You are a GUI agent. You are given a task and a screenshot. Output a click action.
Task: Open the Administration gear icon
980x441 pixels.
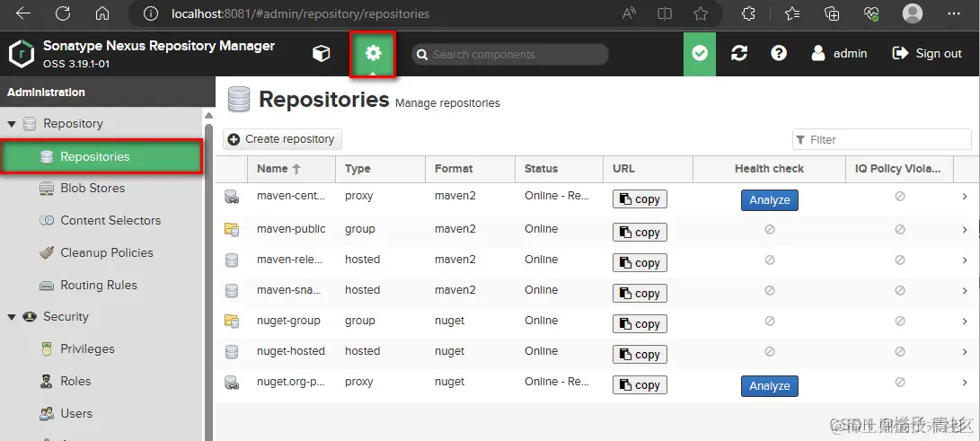click(373, 54)
